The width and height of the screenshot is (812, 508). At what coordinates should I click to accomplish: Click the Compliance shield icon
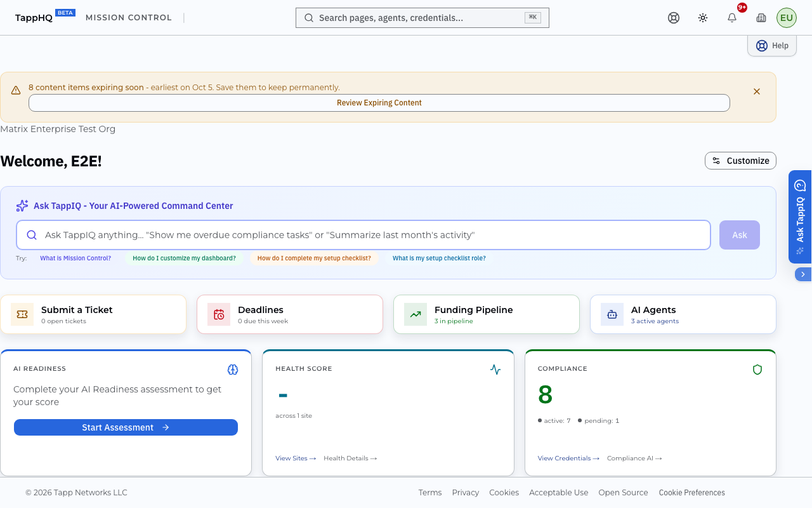(757, 370)
